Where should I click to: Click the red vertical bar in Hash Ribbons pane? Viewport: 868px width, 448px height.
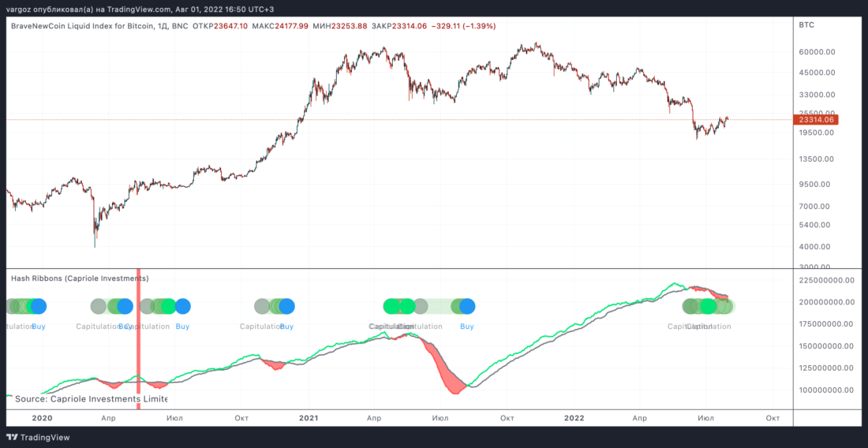[139, 331]
